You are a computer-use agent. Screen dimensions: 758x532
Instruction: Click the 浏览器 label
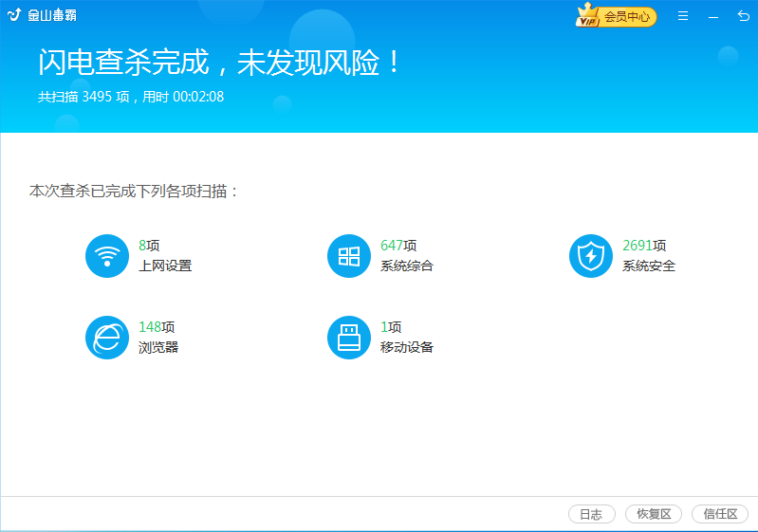[x=158, y=347]
